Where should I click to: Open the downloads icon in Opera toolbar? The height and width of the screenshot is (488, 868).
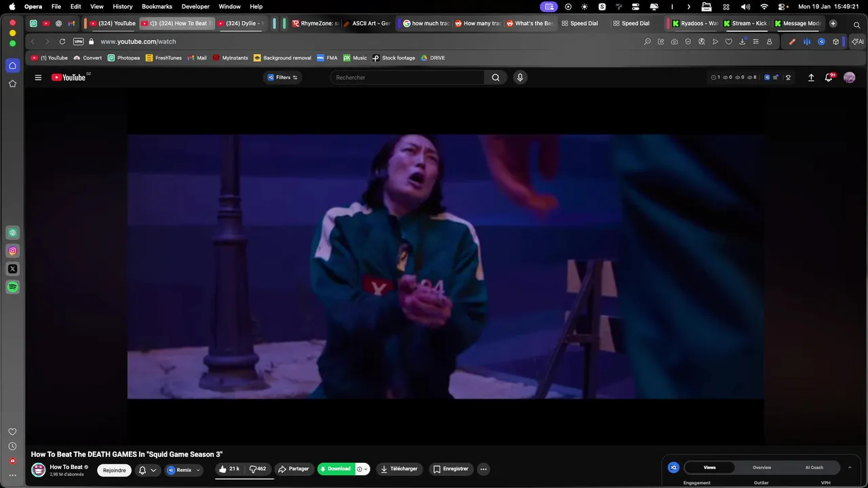tap(742, 41)
